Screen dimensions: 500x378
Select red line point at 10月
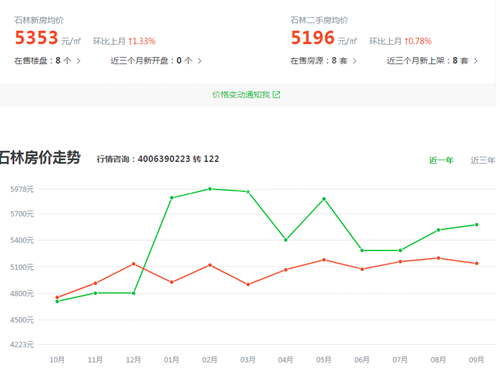click(x=57, y=297)
